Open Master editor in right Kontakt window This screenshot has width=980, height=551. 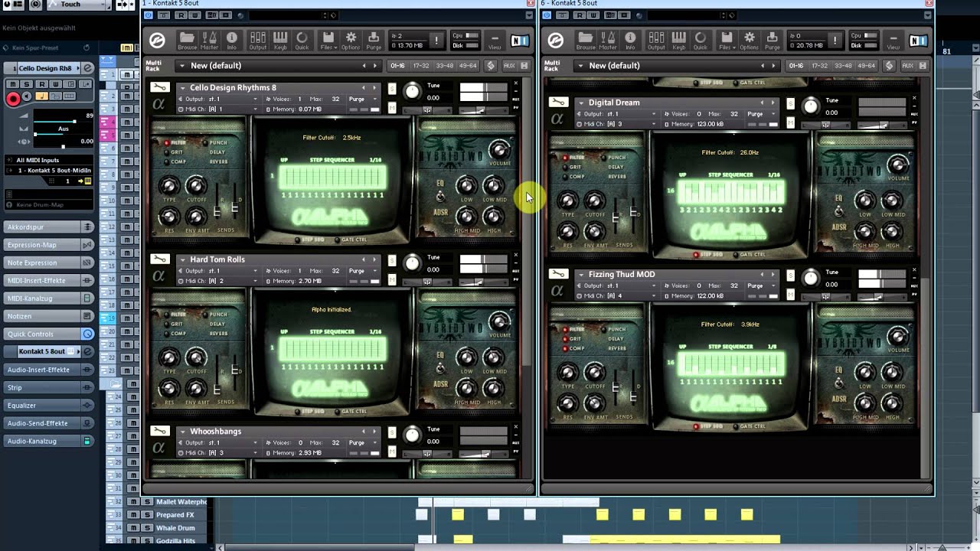(609, 41)
